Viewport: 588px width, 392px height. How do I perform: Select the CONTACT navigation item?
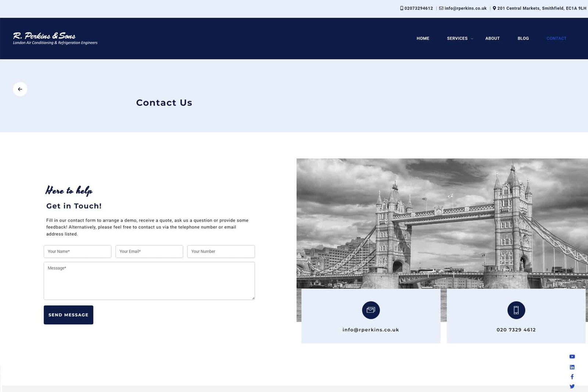coord(556,38)
